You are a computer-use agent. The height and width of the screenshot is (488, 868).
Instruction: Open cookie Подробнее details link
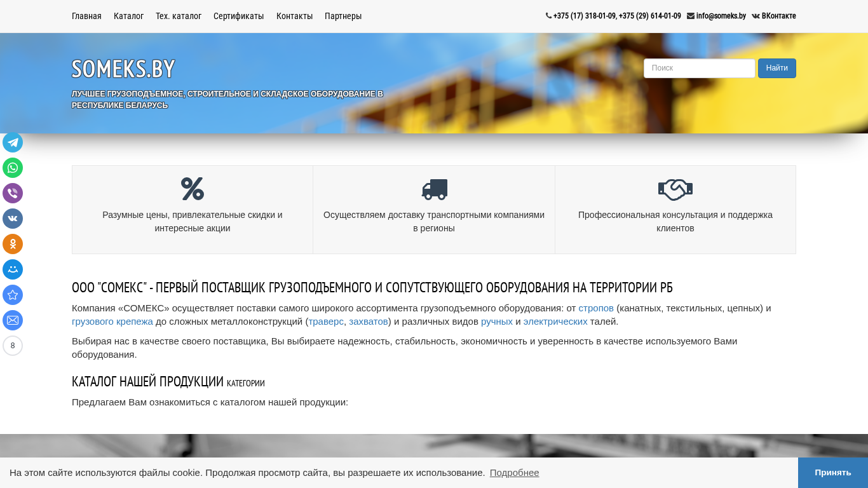(x=515, y=473)
